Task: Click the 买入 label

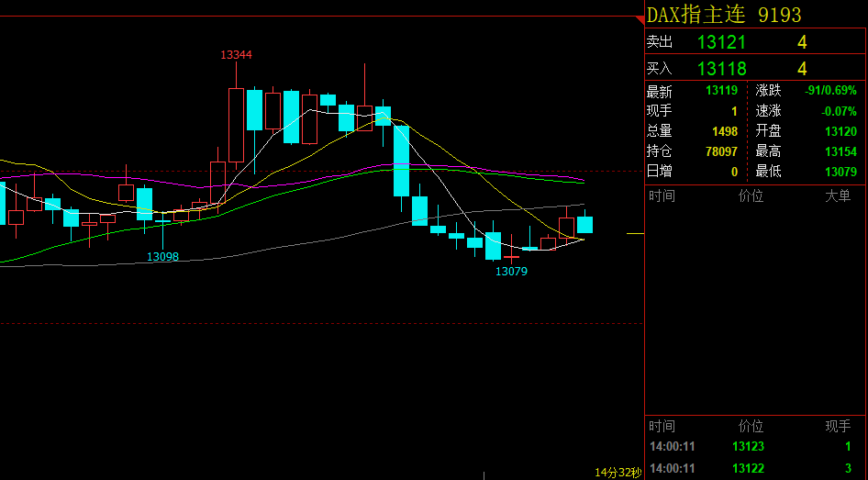Action: click(x=660, y=69)
